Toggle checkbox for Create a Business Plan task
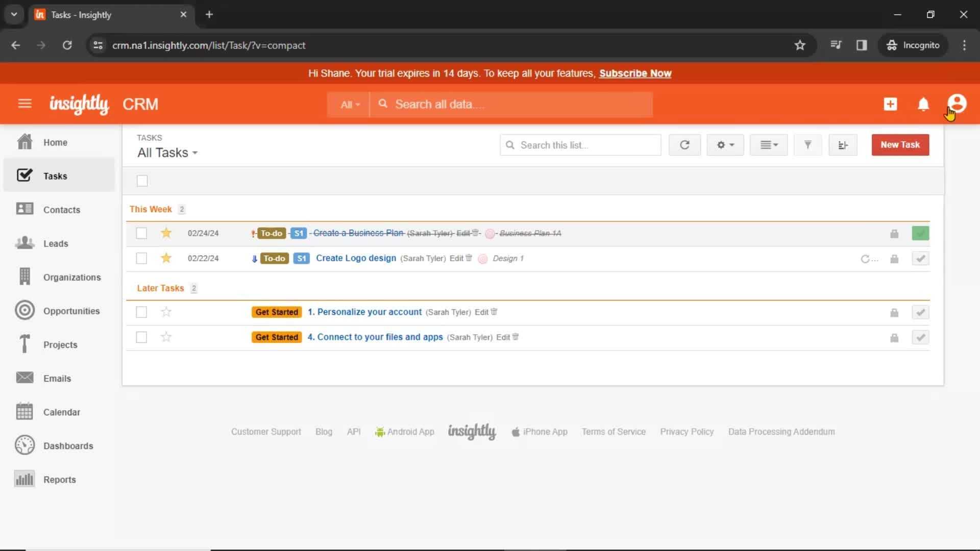 click(142, 233)
